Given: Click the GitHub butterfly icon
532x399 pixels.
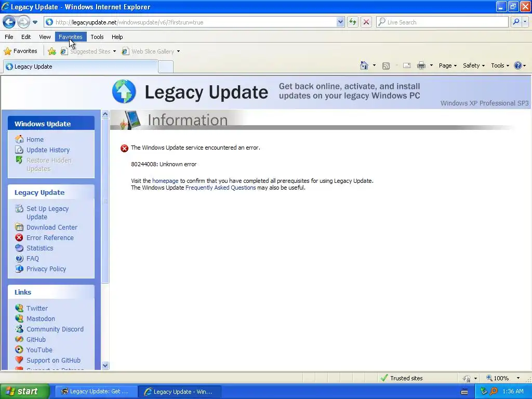Looking at the screenshot, I should [19, 339].
